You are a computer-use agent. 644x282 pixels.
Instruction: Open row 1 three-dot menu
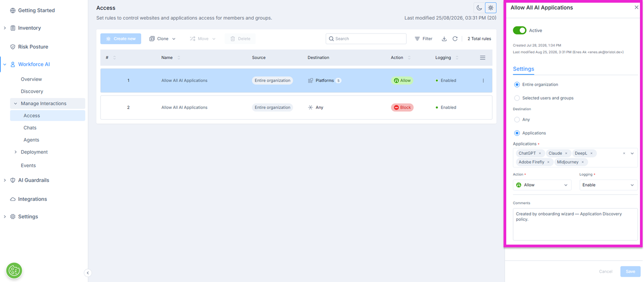[483, 81]
